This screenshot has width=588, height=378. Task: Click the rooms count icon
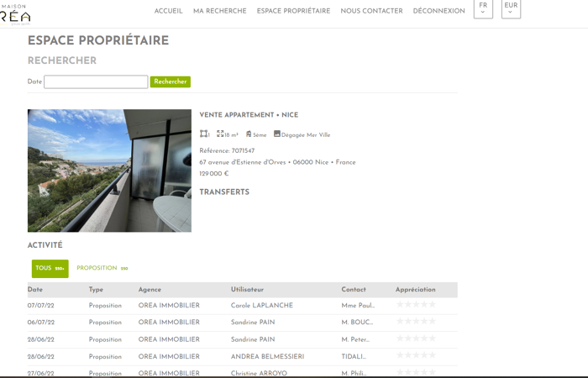pos(203,134)
